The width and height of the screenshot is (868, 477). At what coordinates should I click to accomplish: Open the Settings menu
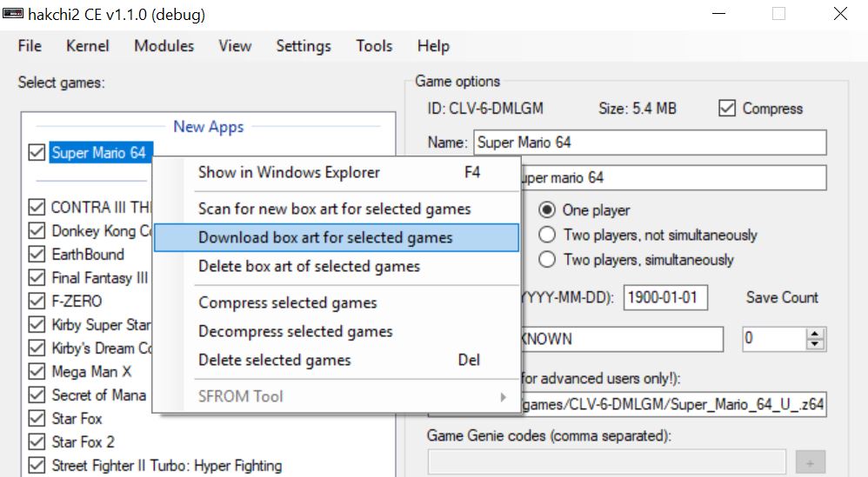[x=304, y=46]
